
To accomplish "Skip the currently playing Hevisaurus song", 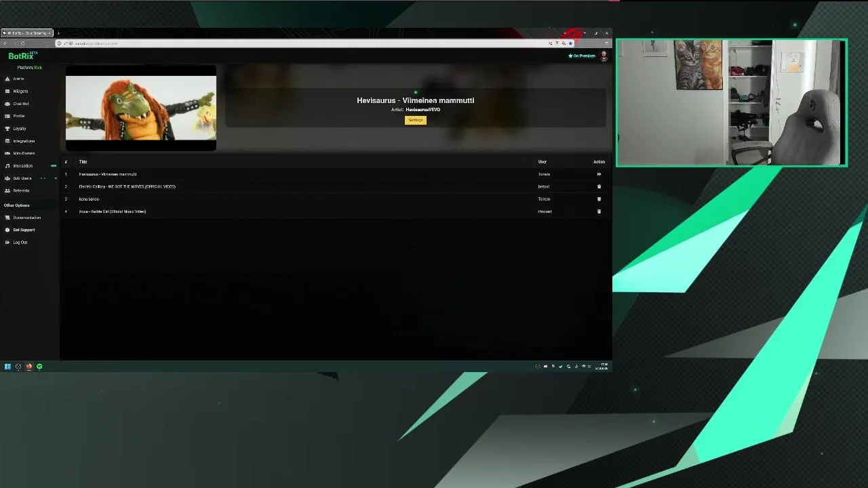I will click(x=599, y=174).
